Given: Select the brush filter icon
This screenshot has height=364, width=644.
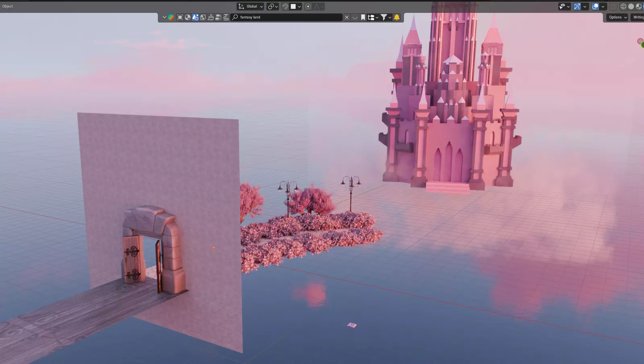Looking at the screenshot, I should [211, 17].
